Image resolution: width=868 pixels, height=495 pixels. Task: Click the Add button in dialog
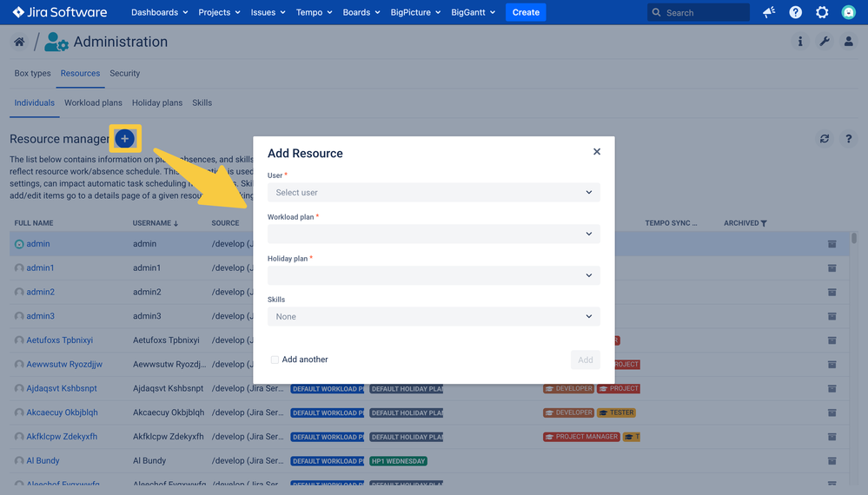click(585, 360)
